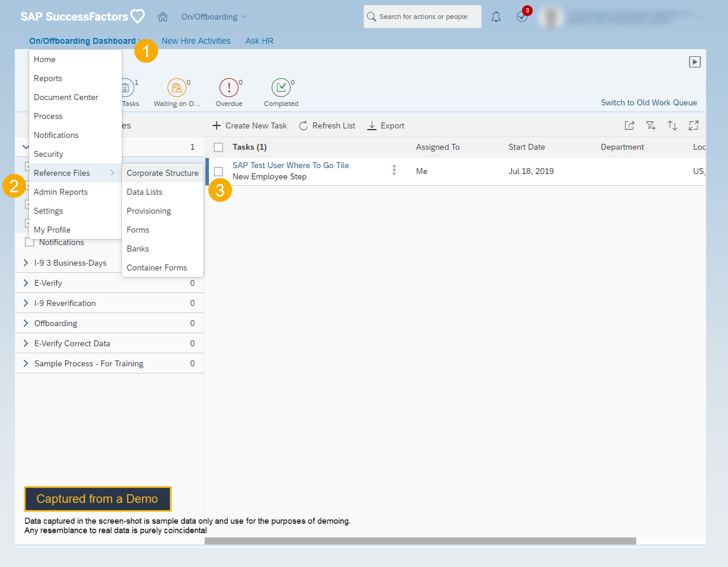Open the On/Offboarding module dropdown
The width and height of the screenshot is (728, 567).
point(214,17)
